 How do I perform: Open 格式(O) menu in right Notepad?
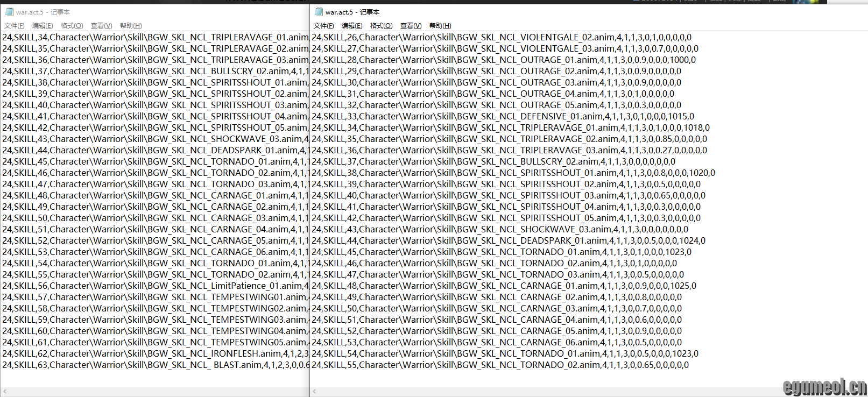click(381, 26)
